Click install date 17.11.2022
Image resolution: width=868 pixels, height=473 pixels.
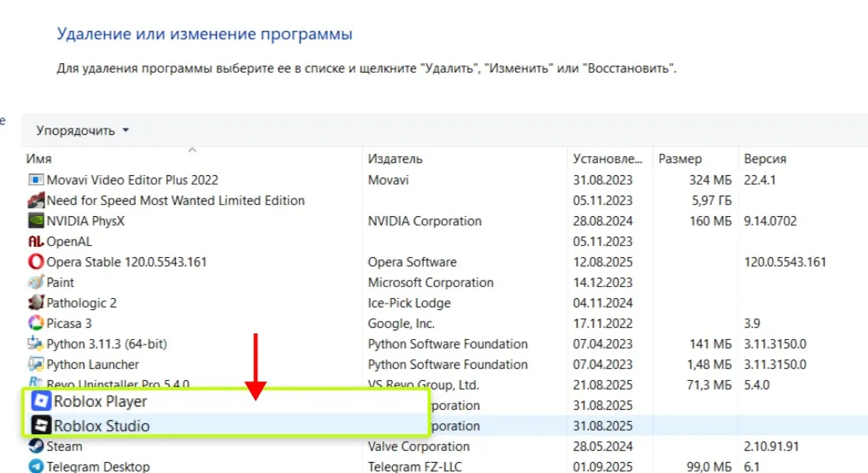pos(602,323)
